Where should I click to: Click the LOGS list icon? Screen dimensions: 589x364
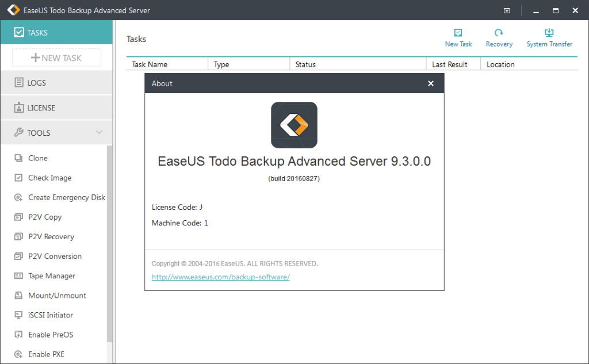[19, 82]
